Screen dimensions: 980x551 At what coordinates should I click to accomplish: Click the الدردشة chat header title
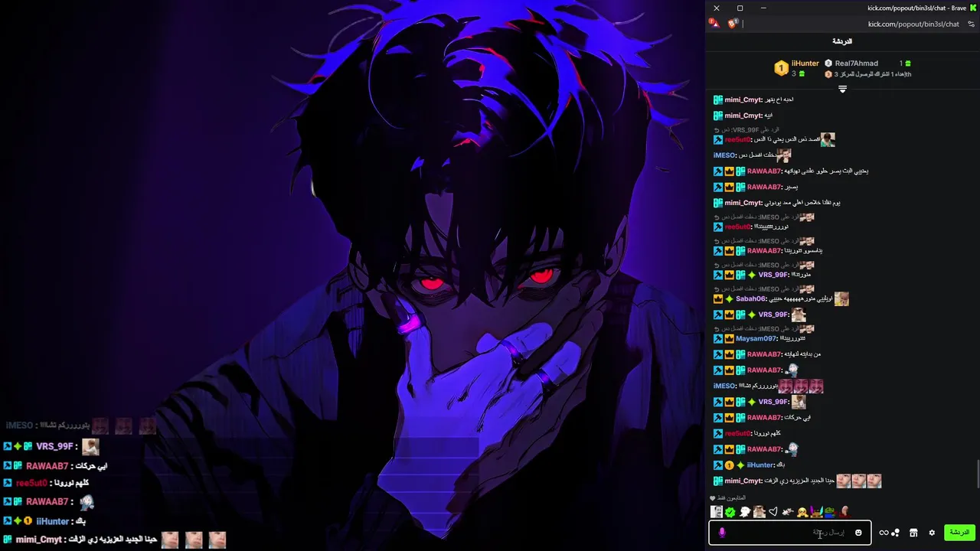point(842,41)
